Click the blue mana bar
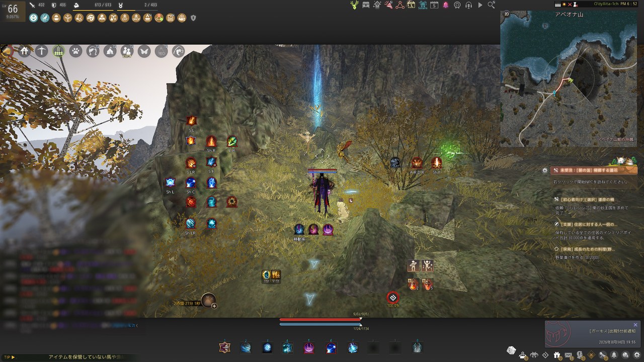This screenshot has height=362, width=644. (320, 324)
